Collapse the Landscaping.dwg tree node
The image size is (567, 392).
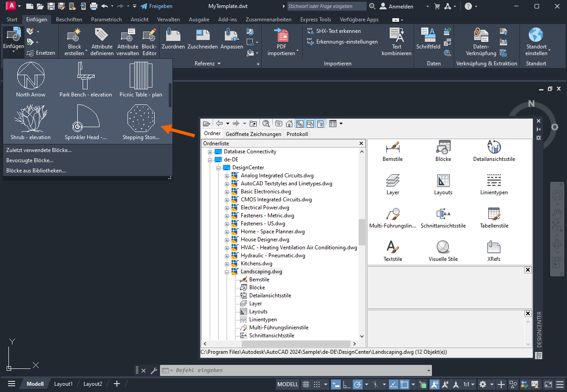click(227, 272)
